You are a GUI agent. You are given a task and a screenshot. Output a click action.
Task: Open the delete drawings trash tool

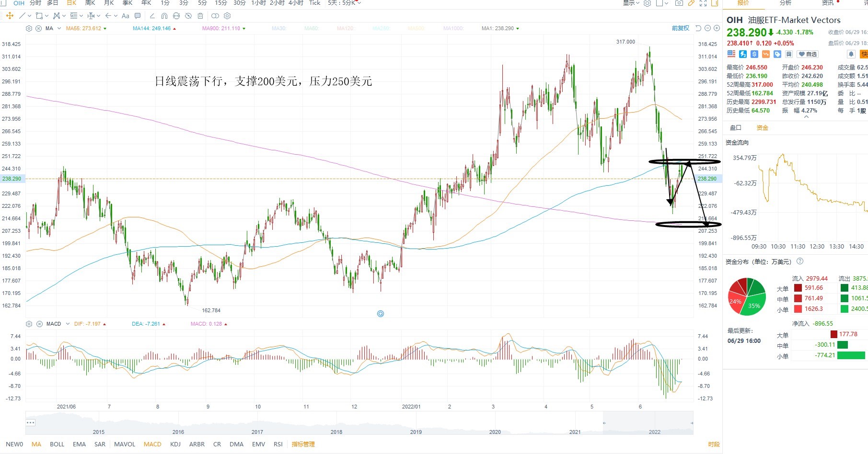(x=200, y=16)
